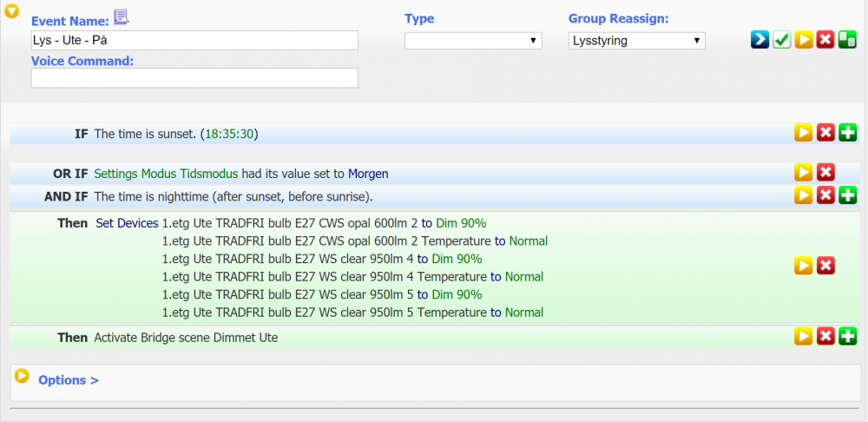868x422 pixels.
Task: Click the yellow run icon in event header
Action: (804, 41)
